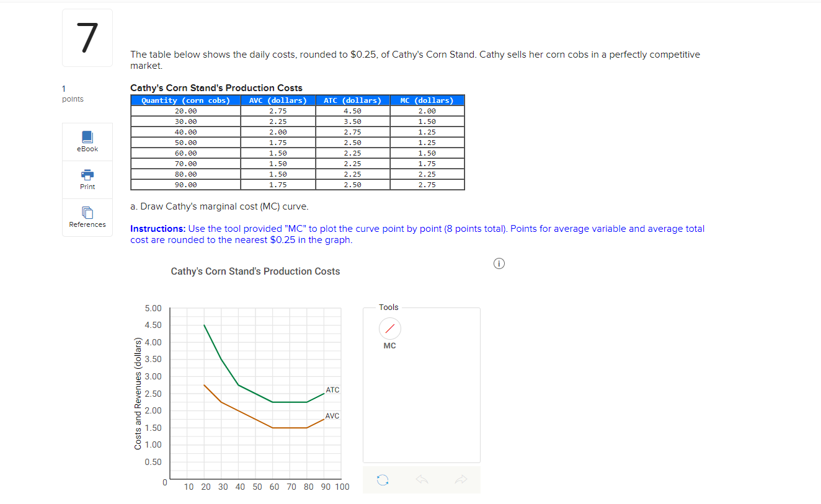The image size is (821, 504).
Task: Click the table row for quantity 50
Action: (185, 142)
